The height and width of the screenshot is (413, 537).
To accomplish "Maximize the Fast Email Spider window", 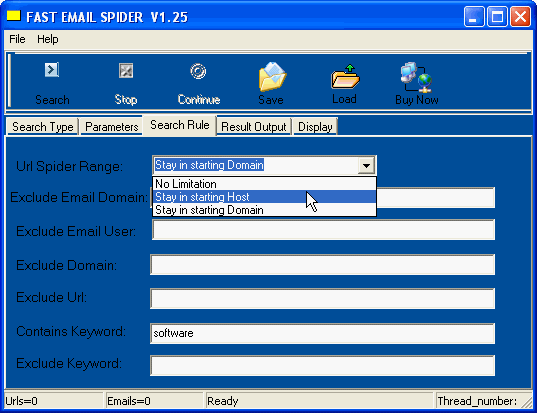I will [x=497, y=16].
